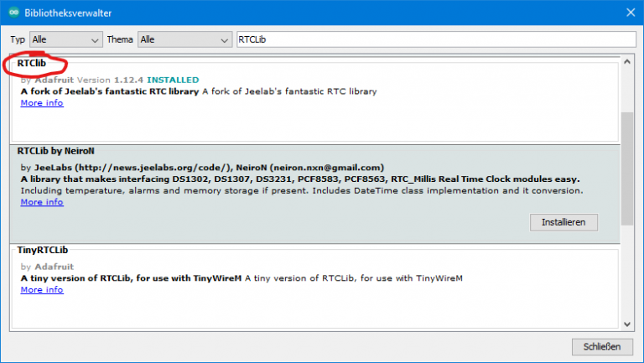Open More info link for Adafruit RTClib

click(42, 103)
